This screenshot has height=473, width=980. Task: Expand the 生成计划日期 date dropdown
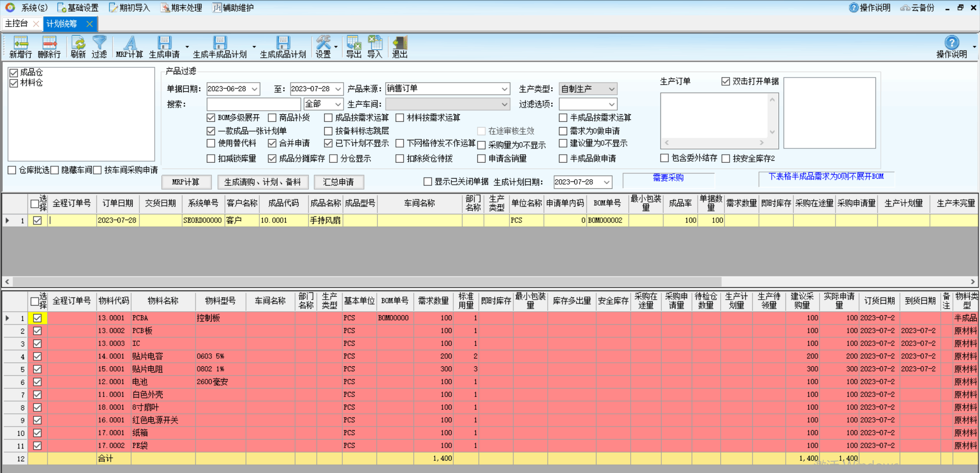(606, 182)
